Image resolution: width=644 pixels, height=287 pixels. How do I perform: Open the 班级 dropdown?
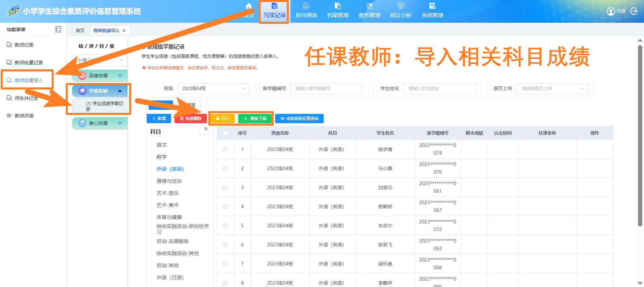tap(213, 89)
